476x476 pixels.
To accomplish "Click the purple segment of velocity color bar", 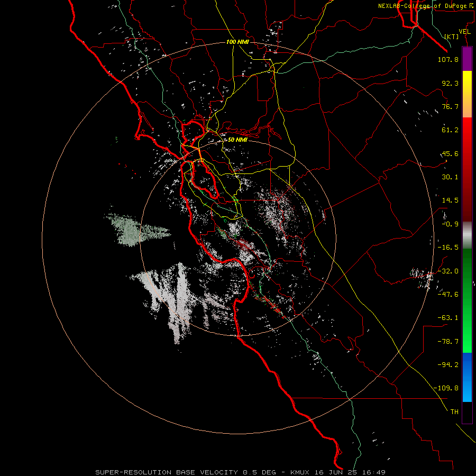I will click(467, 59).
